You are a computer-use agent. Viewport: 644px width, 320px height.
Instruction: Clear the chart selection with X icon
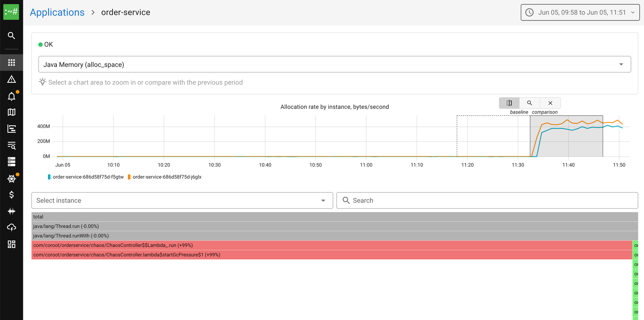pos(550,103)
